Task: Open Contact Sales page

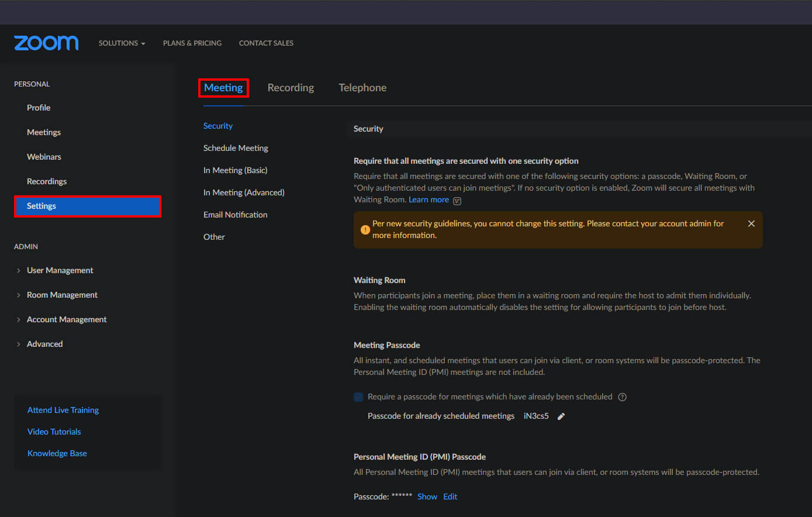Action: (266, 43)
